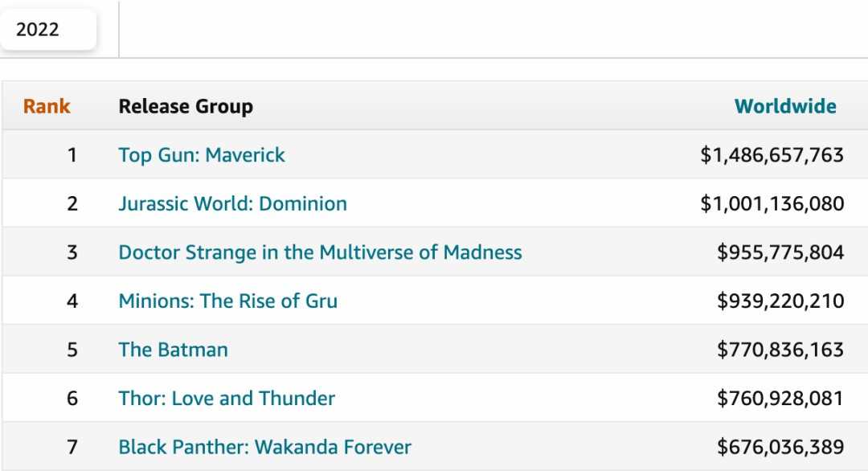Click the $955,775,804 gross for Doctor Strange
868x471 pixels.
click(780, 252)
